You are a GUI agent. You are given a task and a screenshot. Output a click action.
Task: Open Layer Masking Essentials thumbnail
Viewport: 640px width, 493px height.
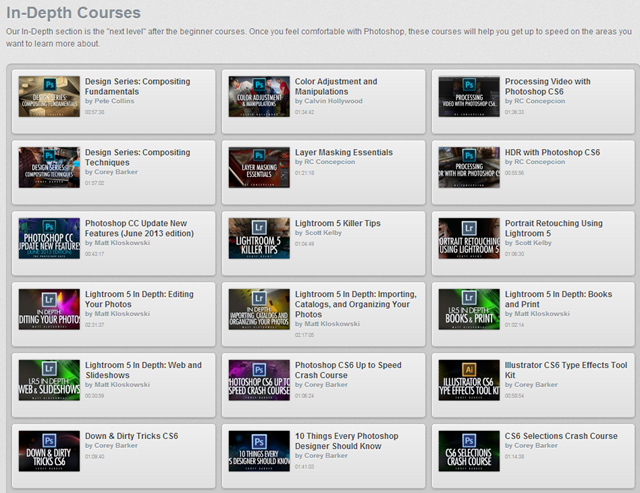pos(259,167)
